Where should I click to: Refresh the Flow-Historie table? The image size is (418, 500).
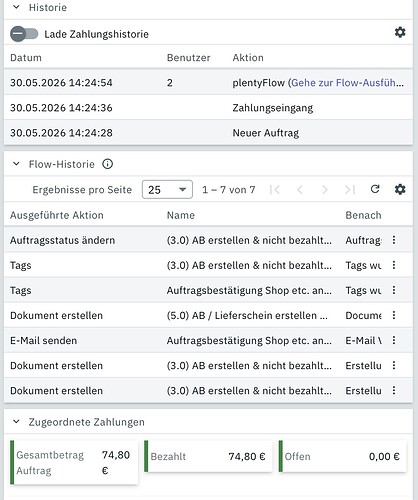pyautogui.click(x=375, y=189)
